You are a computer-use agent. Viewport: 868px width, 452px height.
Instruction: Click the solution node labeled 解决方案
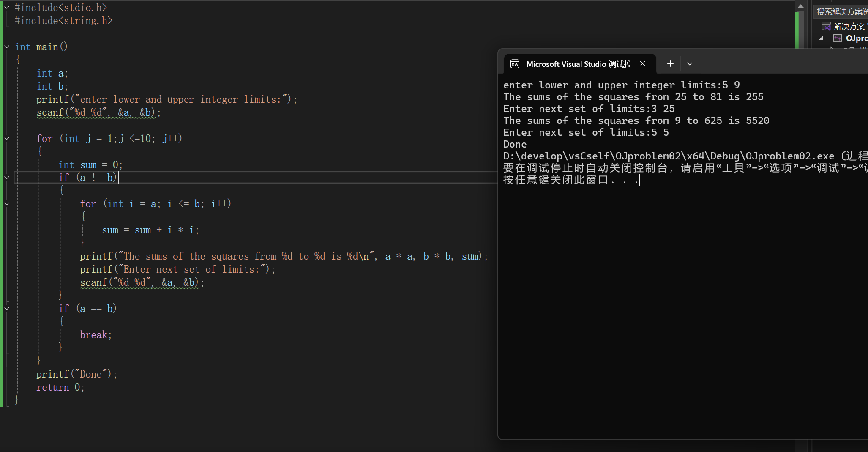(849, 27)
